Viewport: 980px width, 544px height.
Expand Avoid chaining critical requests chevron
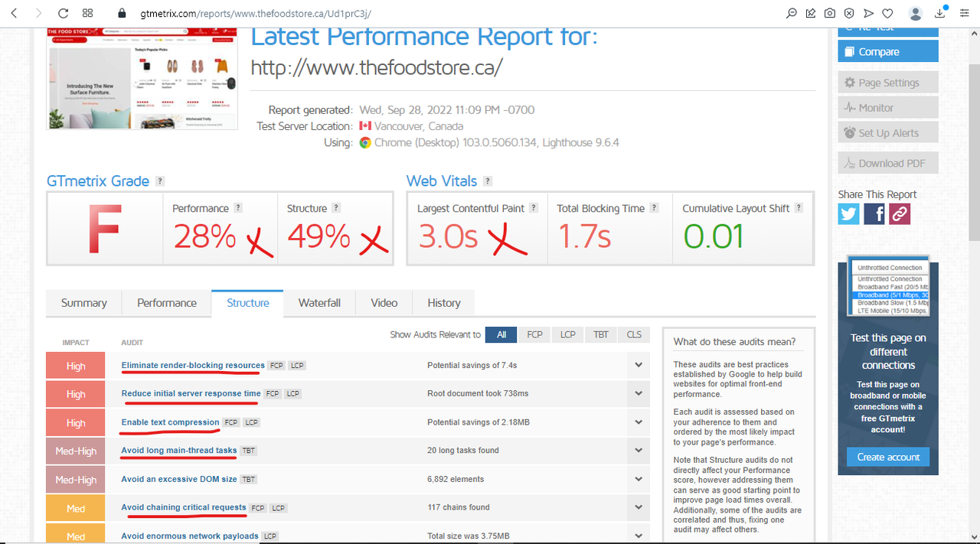click(638, 508)
